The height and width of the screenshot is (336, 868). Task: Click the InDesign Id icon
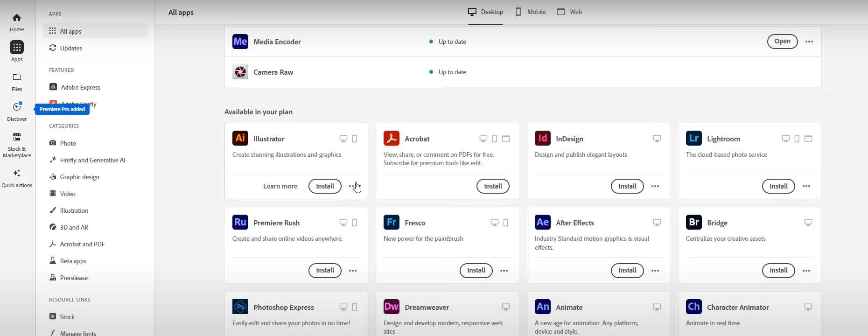pos(543,138)
